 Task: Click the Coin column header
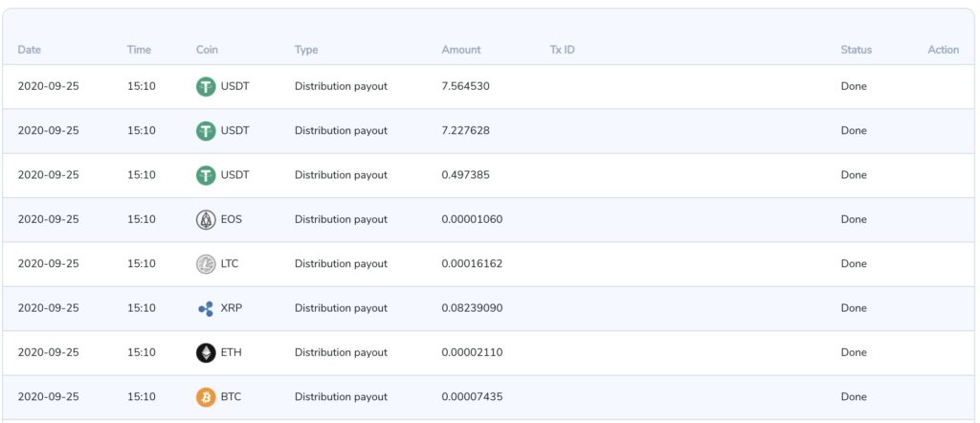tap(207, 50)
